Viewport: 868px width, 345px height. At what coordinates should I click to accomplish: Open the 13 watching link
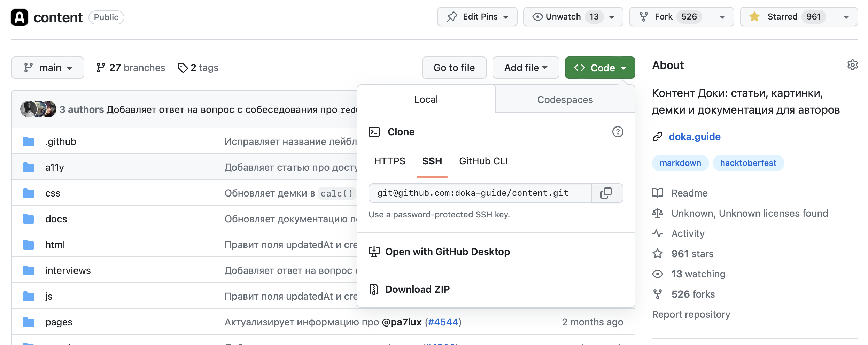[698, 274]
